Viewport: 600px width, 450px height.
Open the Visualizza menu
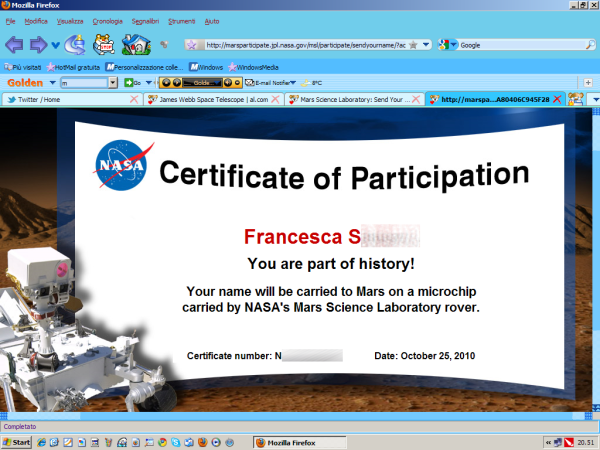[x=70, y=21]
